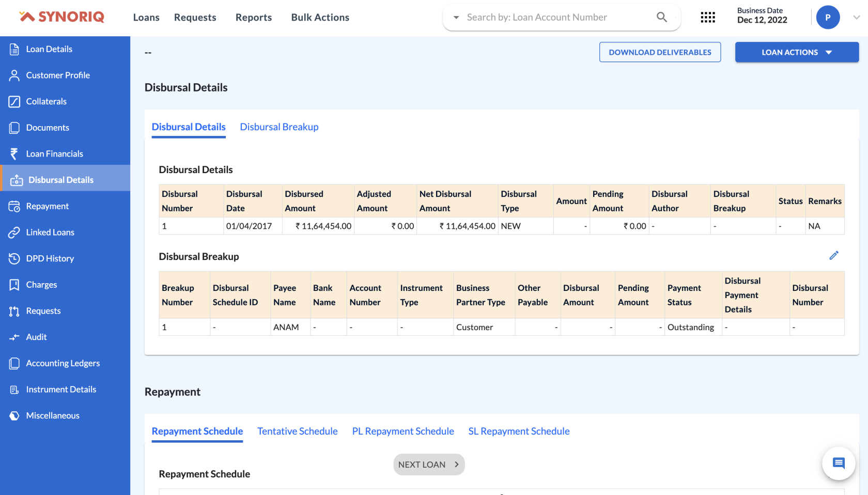Open the Customer Profile person icon
868x495 pixels.
(x=14, y=75)
